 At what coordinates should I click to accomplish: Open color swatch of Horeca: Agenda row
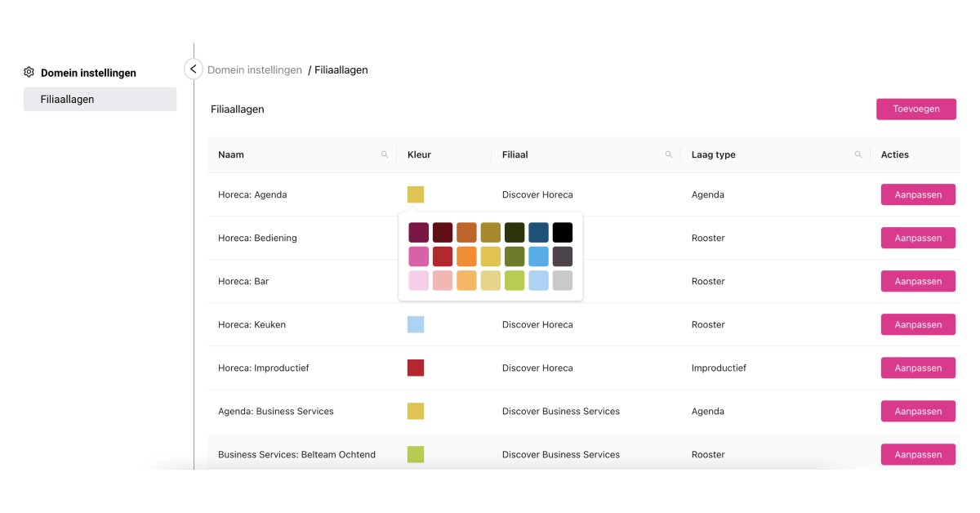[x=416, y=194]
